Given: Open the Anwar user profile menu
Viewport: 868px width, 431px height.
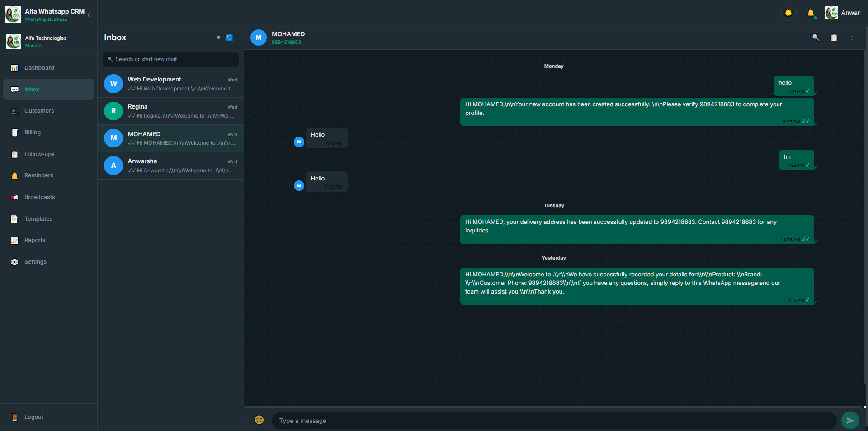Looking at the screenshot, I should 843,13.
